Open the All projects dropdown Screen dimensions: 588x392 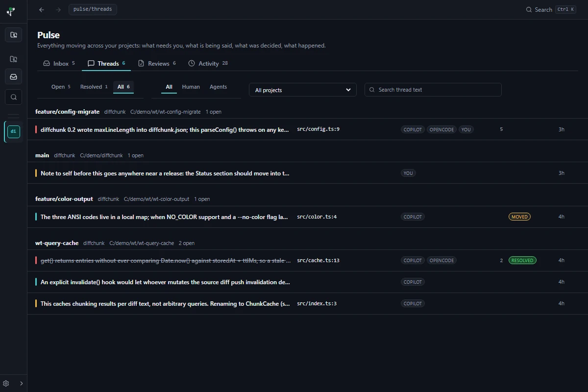coord(303,90)
